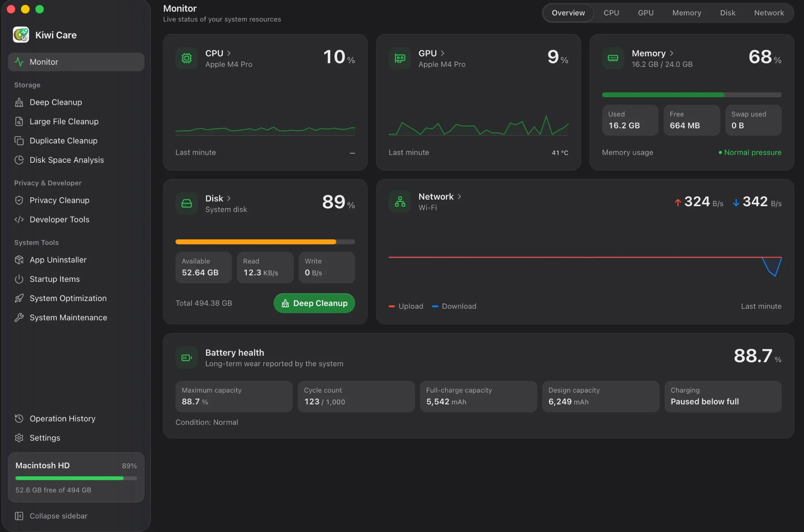Viewport: 804px width, 532px height.
Task: Click the Startup Items power icon
Action: 19,279
